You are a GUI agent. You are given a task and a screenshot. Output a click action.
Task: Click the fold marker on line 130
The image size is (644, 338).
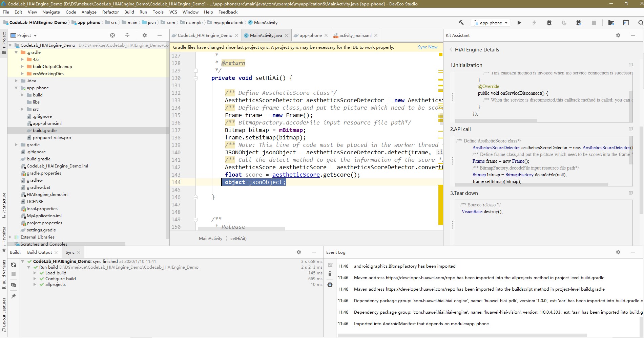pos(195,78)
